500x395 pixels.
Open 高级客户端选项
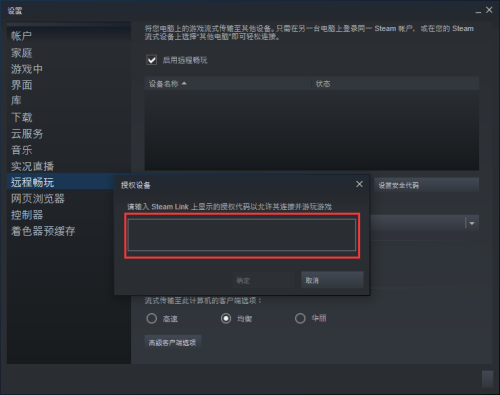point(173,342)
